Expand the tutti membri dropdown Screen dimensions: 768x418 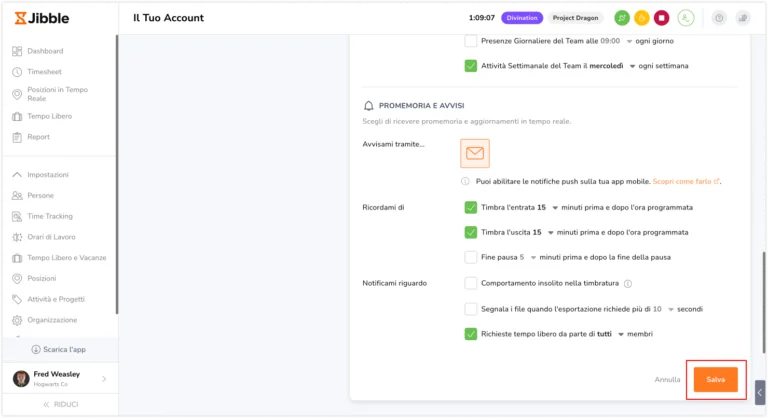coord(620,334)
